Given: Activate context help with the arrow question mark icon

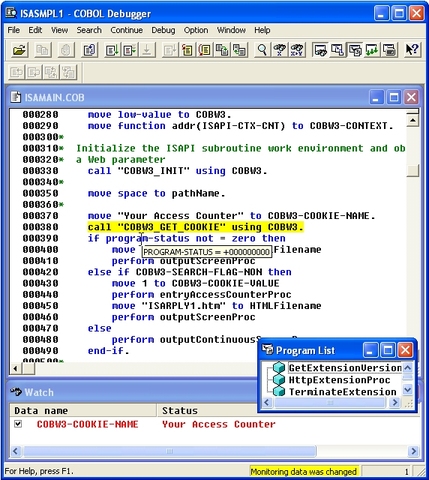Looking at the screenshot, I should [412, 50].
